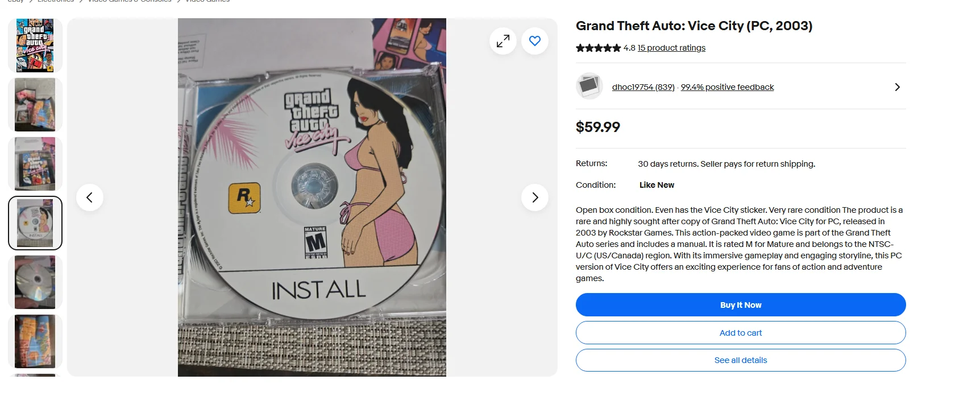Click the five-star rating graphic

click(x=598, y=48)
